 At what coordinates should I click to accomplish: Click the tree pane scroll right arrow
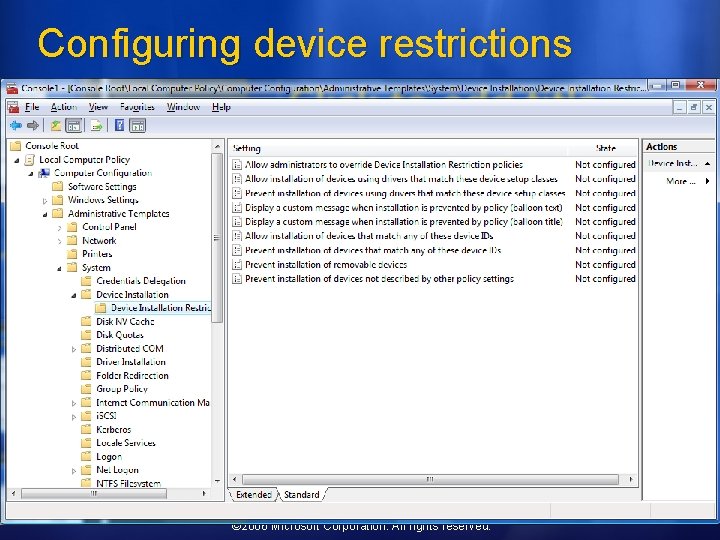[x=204, y=494]
